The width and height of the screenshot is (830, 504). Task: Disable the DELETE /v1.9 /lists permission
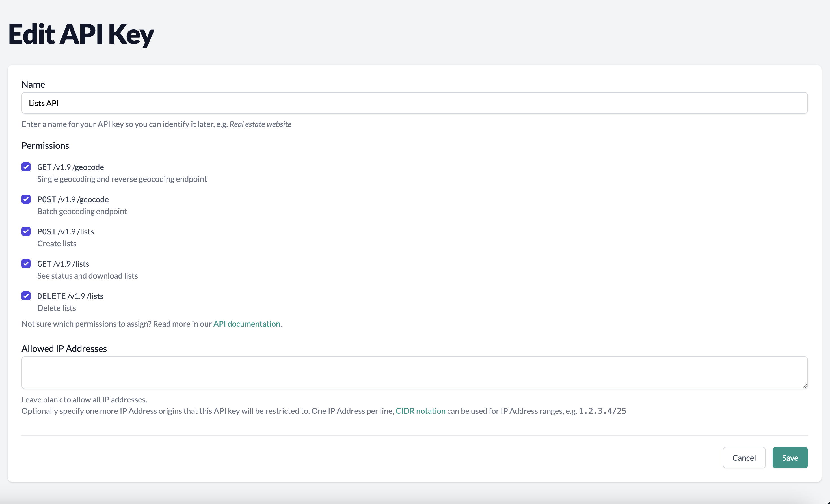tap(26, 296)
